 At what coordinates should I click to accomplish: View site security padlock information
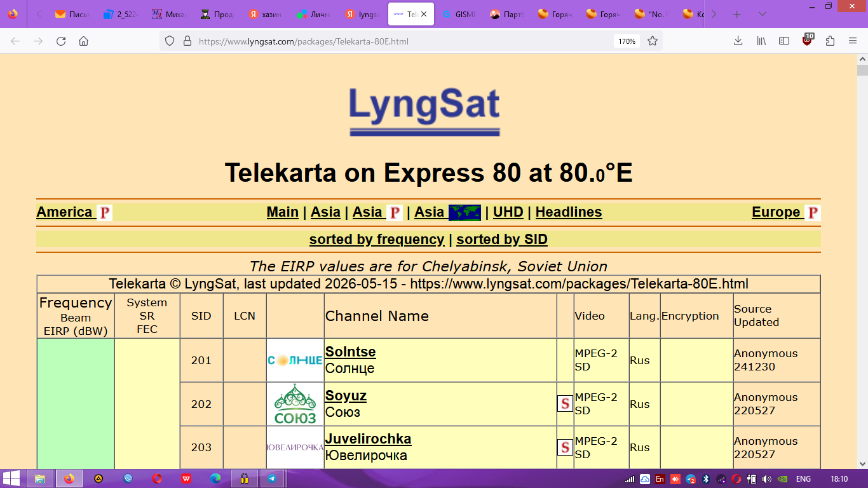point(187,41)
